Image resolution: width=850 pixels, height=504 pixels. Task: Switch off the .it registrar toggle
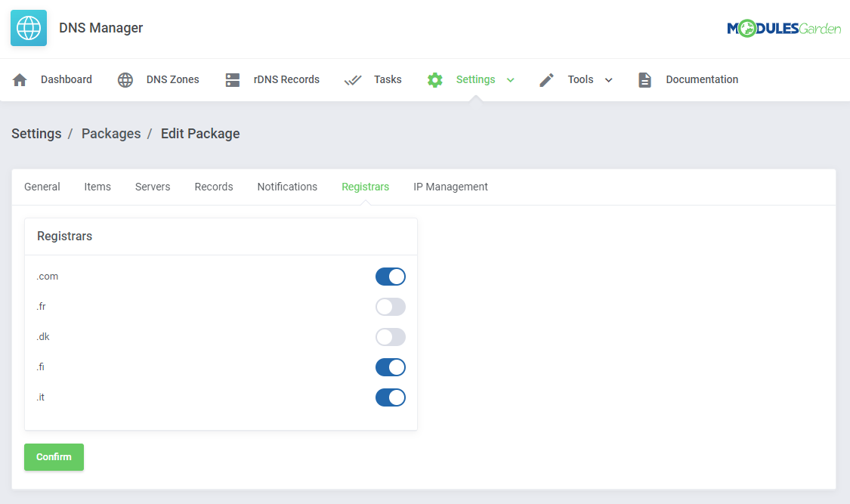pyautogui.click(x=391, y=397)
